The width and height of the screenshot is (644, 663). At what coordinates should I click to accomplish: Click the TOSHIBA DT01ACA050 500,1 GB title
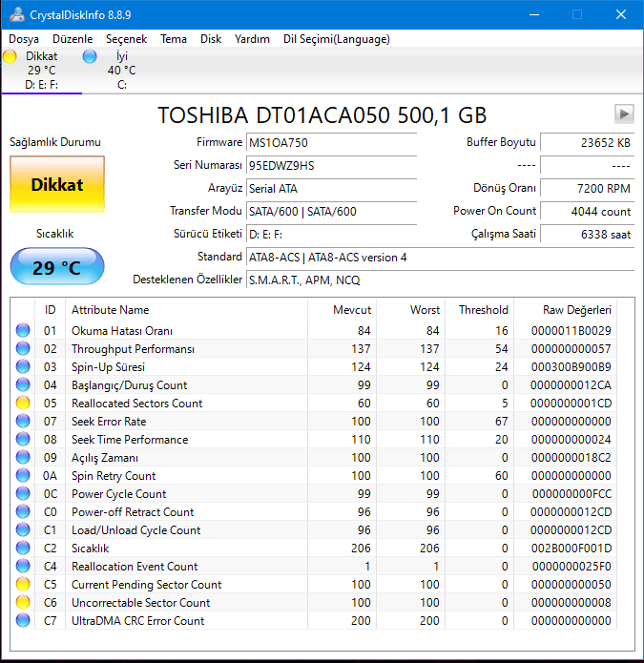322,115
